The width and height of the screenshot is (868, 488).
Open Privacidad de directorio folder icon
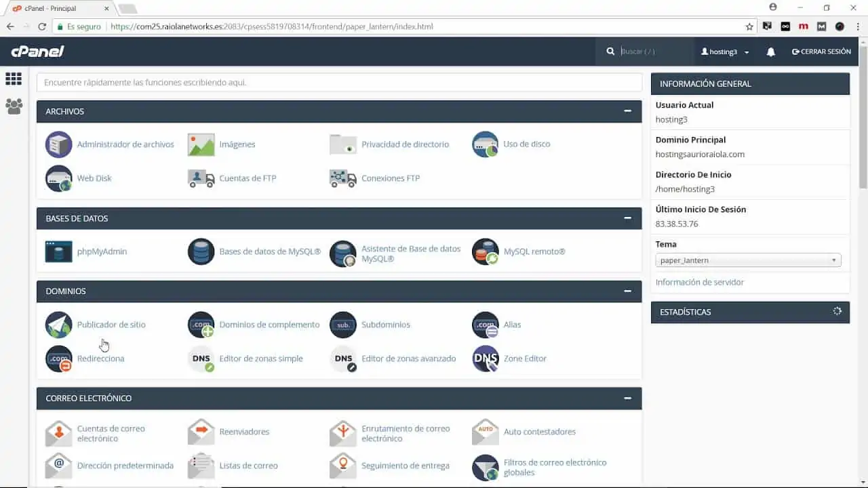coord(343,144)
